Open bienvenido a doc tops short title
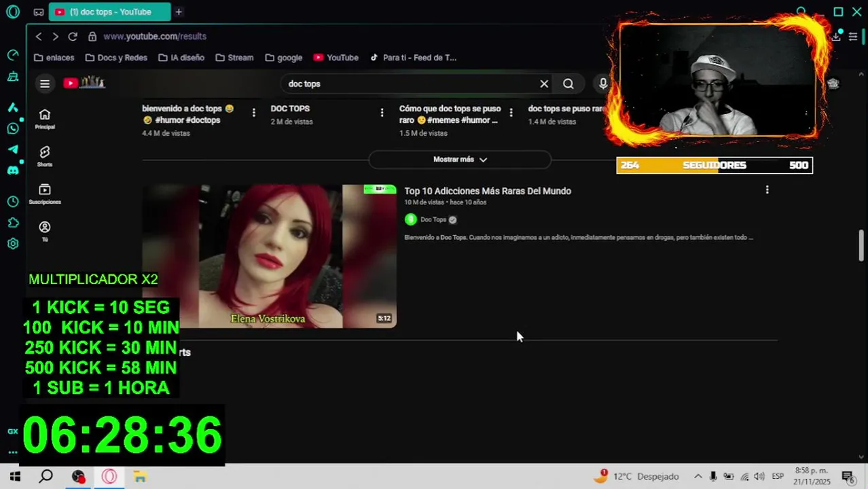This screenshot has height=489, width=868. click(188, 114)
